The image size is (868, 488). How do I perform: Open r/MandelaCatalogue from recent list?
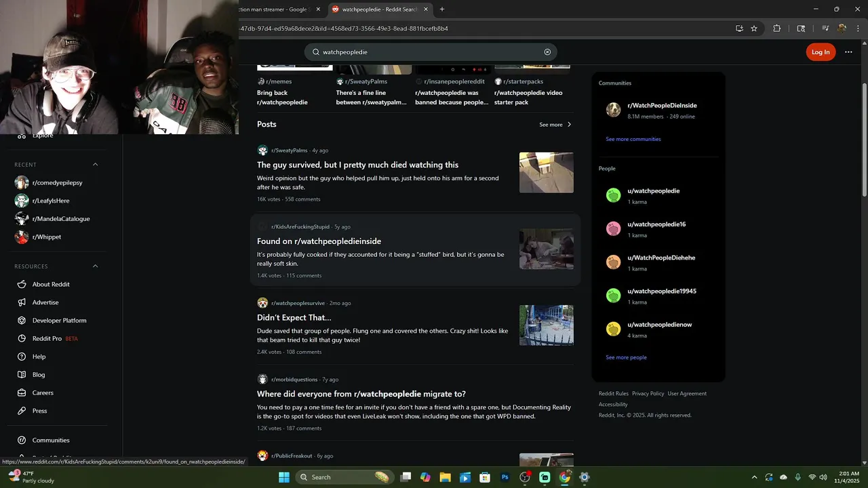click(x=61, y=219)
